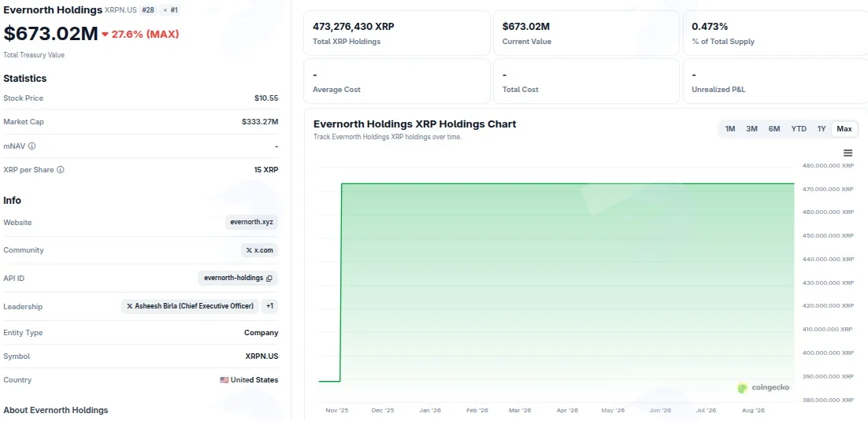Click the mNAV info icon

(x=32, y=146)
